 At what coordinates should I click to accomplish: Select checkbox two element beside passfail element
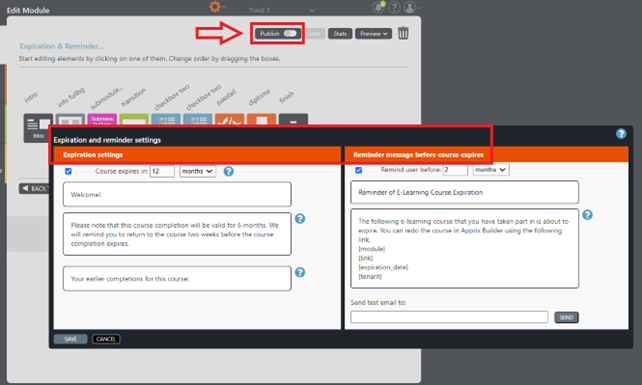click(198, 120)
